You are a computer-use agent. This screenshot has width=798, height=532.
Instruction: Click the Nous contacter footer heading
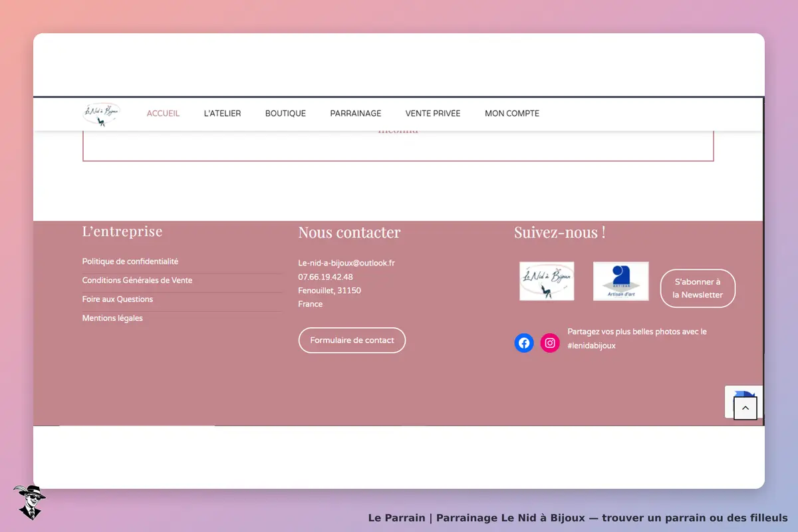point(349,232)
